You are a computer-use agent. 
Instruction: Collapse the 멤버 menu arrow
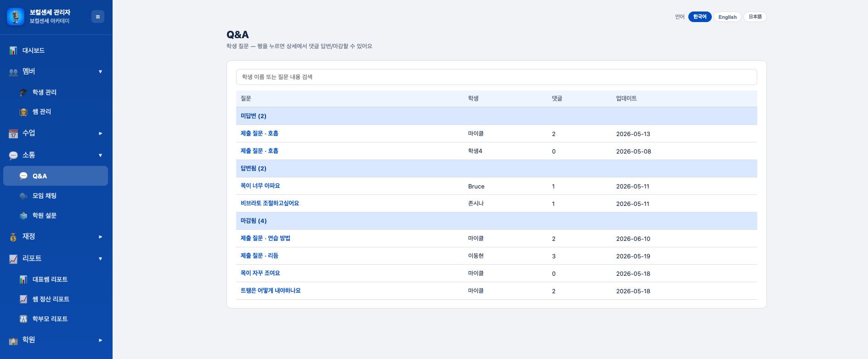click(x=100, y=72)
